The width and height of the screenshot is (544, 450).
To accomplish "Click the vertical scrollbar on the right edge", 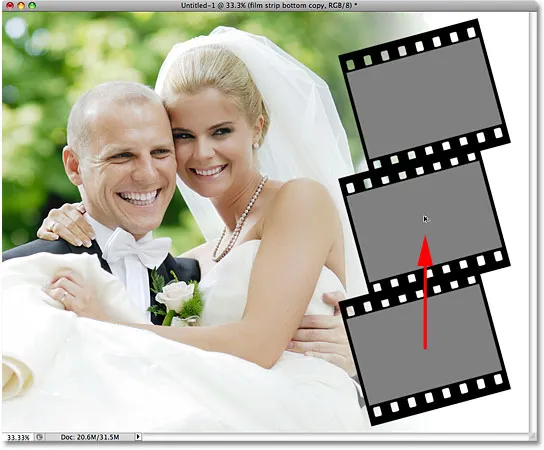I will (533, 222).
